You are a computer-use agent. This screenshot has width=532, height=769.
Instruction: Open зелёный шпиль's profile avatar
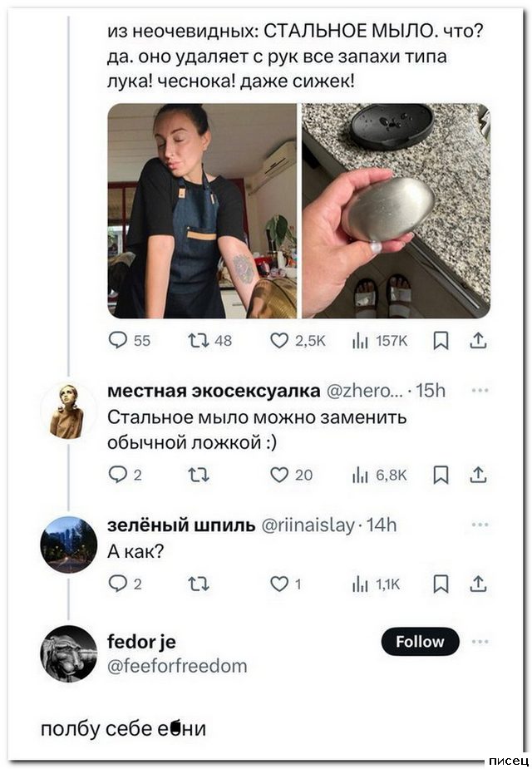point(68,545)
